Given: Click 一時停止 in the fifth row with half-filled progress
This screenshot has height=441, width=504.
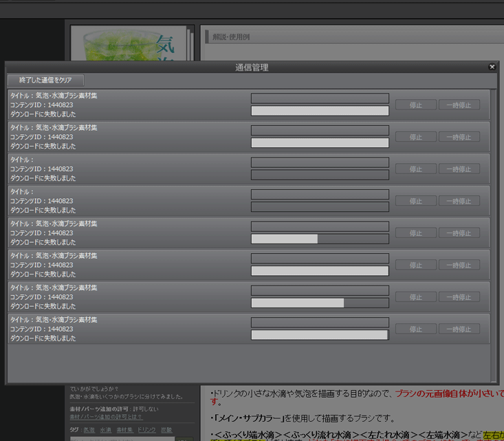Looking at the screenshot, I should 459,233.
